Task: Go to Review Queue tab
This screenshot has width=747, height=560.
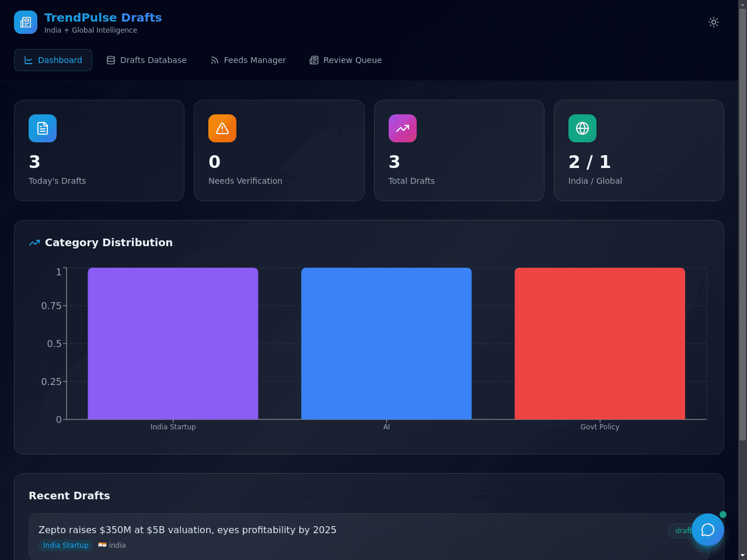Action: (x=345, y=60)
